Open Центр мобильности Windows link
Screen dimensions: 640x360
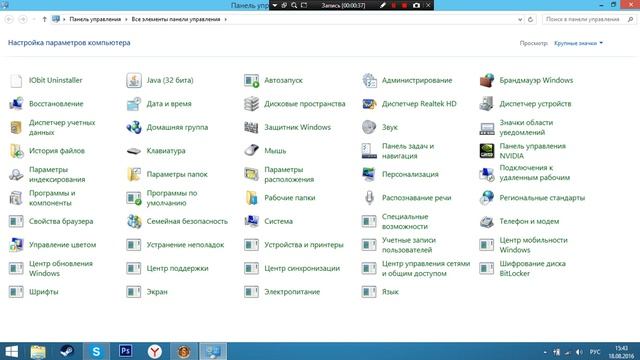click(533, 245)
